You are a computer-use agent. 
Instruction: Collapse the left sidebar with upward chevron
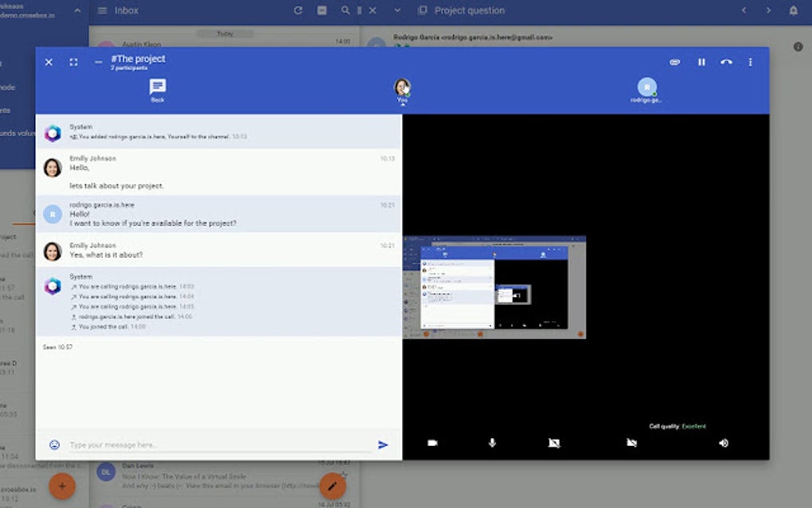(77, 10)
